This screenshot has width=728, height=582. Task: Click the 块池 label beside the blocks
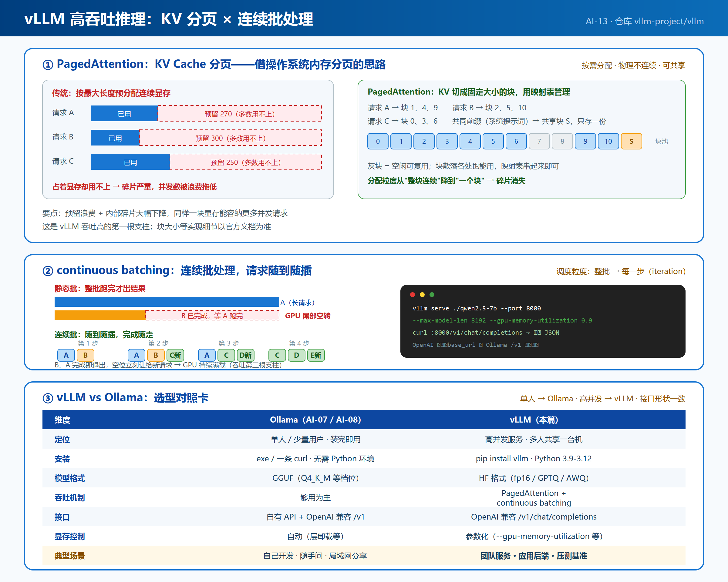click(662, 141)
